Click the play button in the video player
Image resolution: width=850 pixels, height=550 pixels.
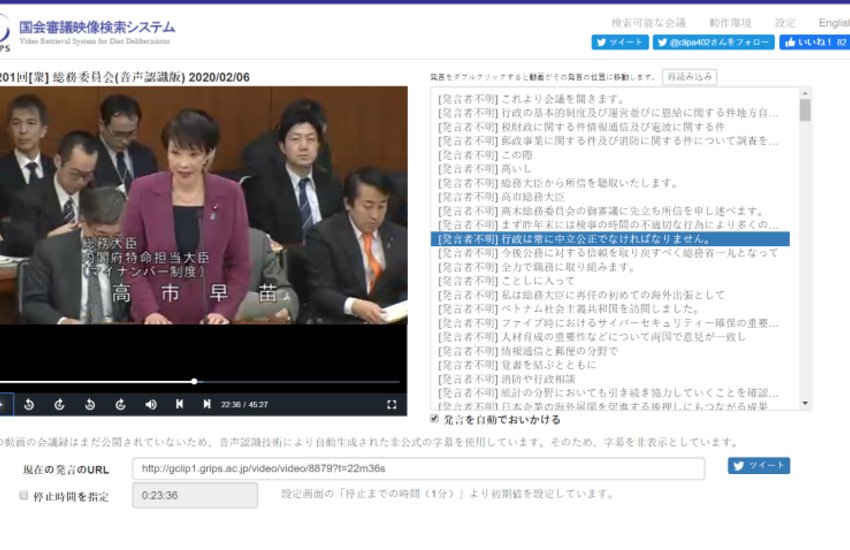pos(4,404)
